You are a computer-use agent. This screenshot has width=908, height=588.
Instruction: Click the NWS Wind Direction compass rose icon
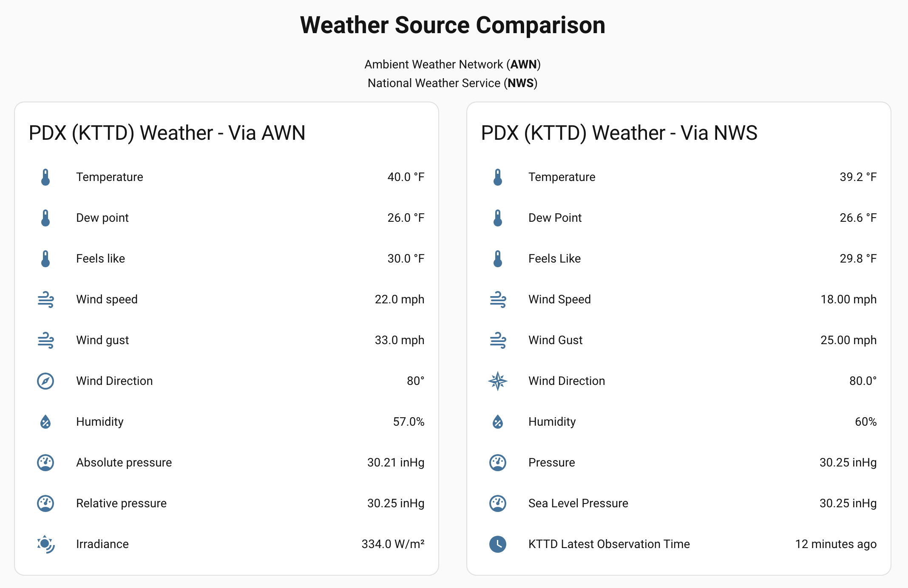[498, 381]
